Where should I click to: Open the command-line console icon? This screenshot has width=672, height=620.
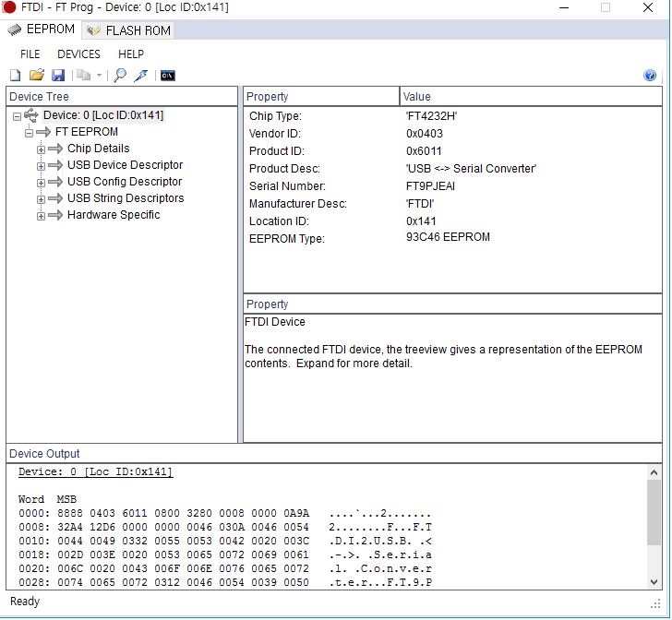168,76
